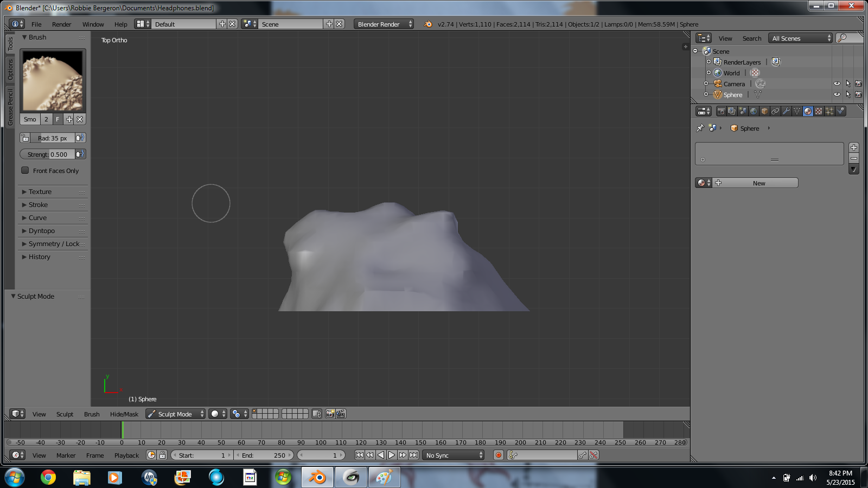
Task: Toggle Sphere renderability in outliner
Action: click(858, 94)
